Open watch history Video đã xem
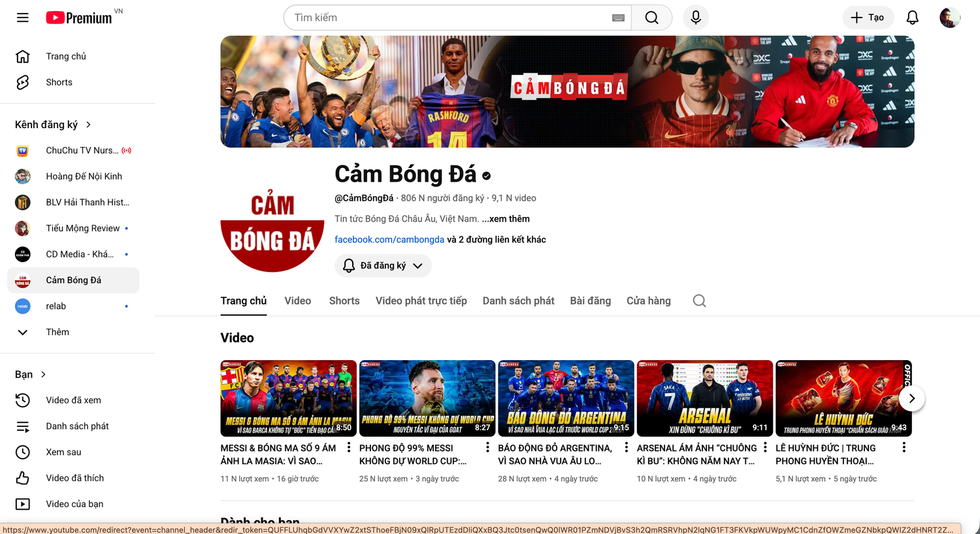Viewport: 980px width, 534px height. pos(73,400)
